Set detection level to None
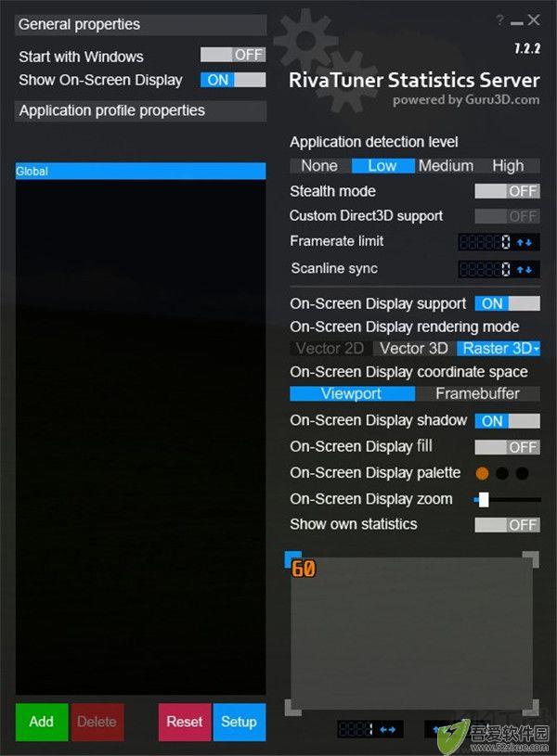Image resolution: width=557 pixels, height=756 pixels. 320,166
